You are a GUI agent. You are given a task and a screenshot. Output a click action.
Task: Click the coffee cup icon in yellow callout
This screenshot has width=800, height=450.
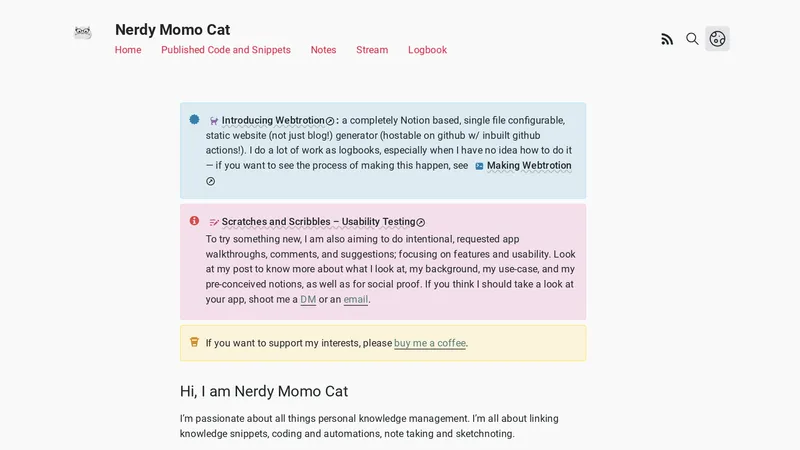point(194,342)
